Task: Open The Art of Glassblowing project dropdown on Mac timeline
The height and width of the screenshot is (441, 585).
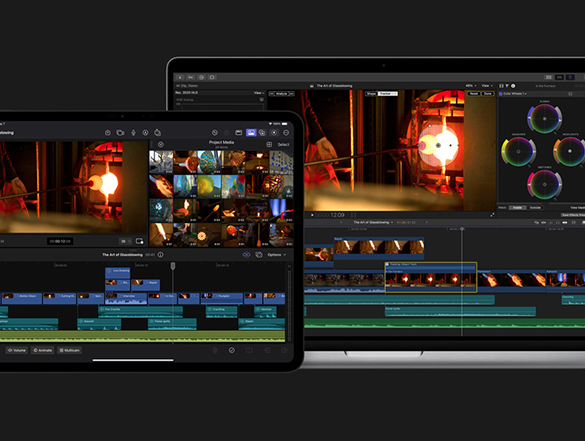Action: [x=373, y=222]
